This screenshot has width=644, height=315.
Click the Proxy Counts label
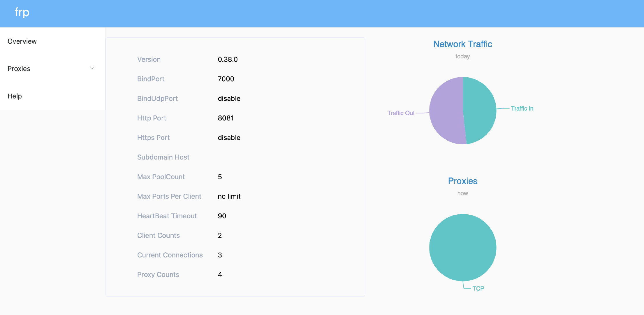pyautogui.click(x=158, y=274)
